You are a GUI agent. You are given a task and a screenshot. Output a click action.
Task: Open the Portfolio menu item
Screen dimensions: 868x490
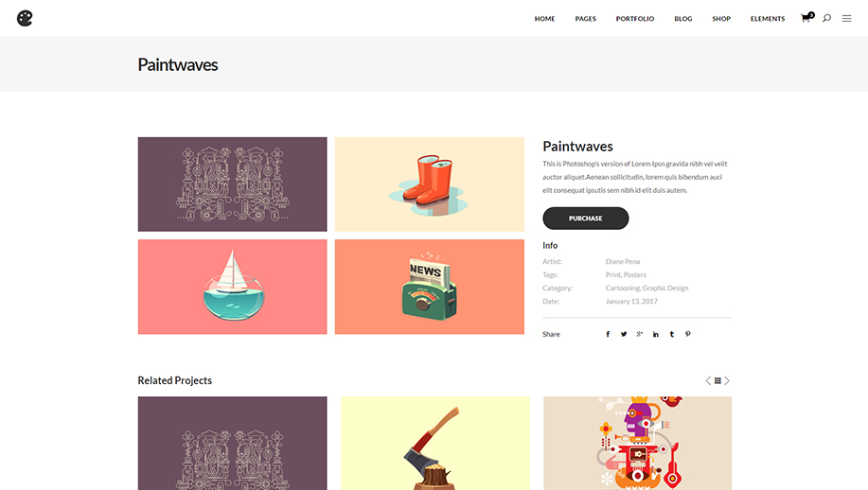[635, 19]
